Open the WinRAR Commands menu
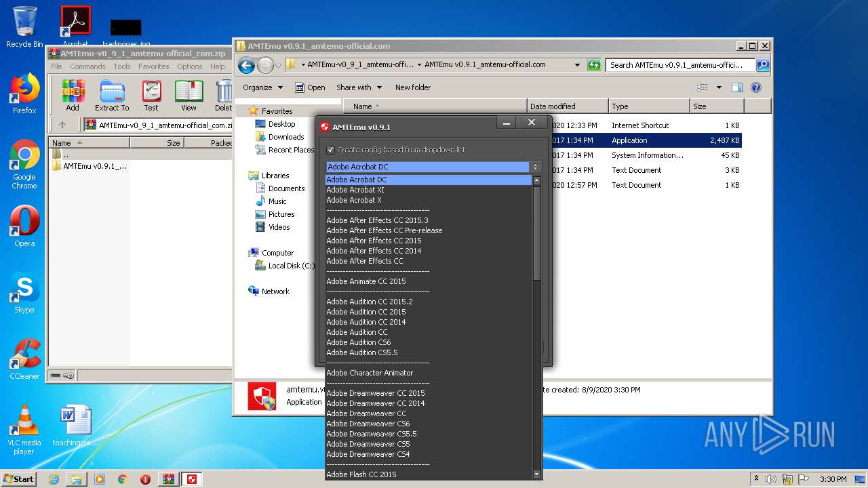This screenshot has width=868, height=488. pyautogui.click(x=87, y=66)
